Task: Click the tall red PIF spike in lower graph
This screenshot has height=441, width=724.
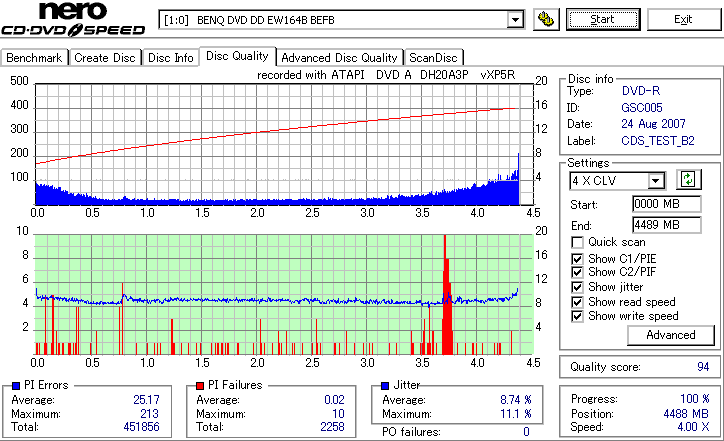Action: pos(446,296)
